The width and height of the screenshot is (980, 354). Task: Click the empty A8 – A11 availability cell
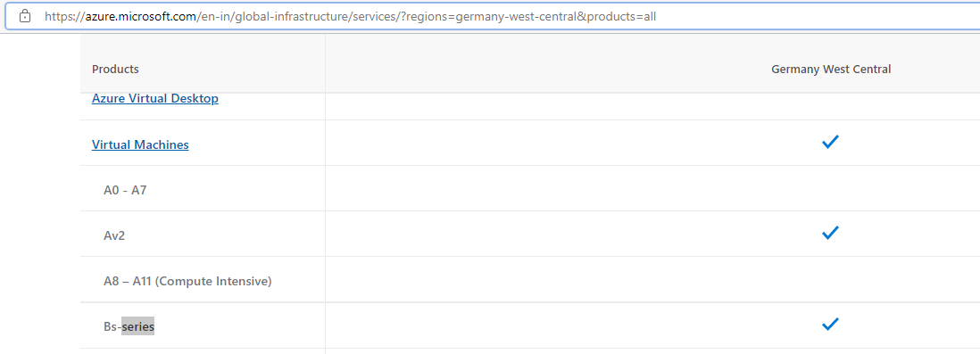652,280
